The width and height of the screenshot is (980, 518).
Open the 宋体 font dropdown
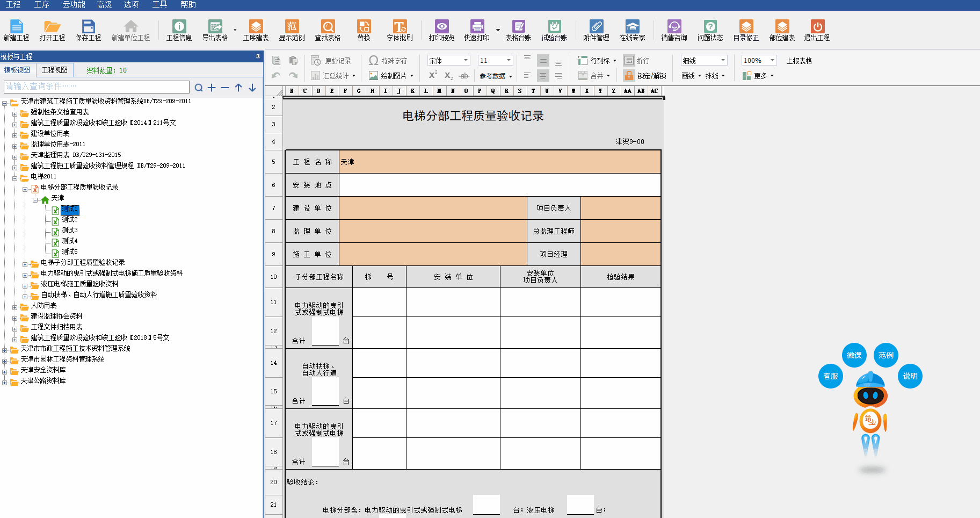[x=466, y=60]
